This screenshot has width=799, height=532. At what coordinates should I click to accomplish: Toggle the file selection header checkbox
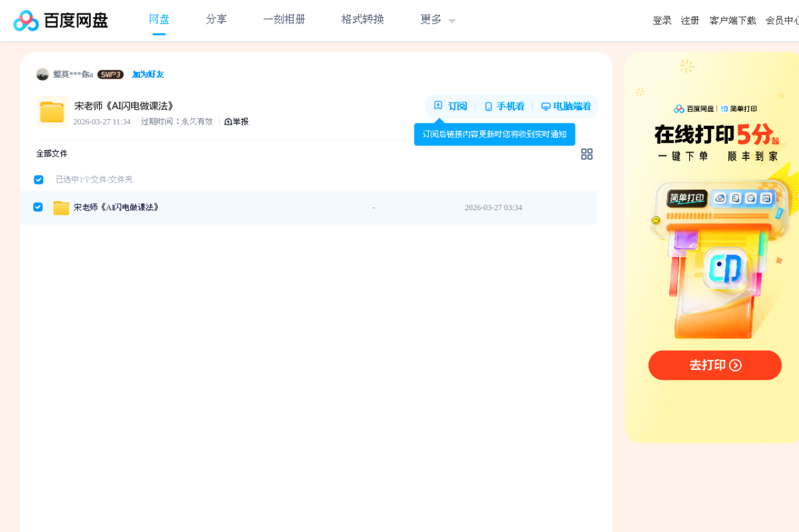[x=38, y=180]
